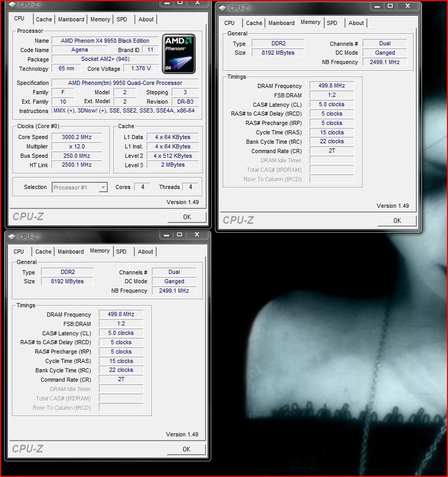
Task: Open SPD tab in the CPU window
Action: point(122,19)
